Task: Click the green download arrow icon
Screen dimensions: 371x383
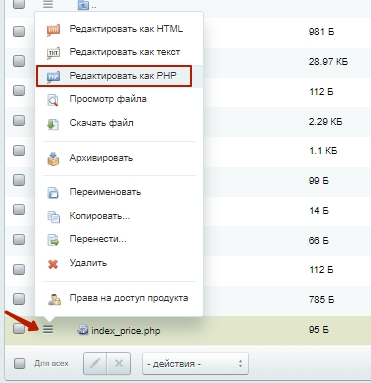Action: click(x=53, y=124)
